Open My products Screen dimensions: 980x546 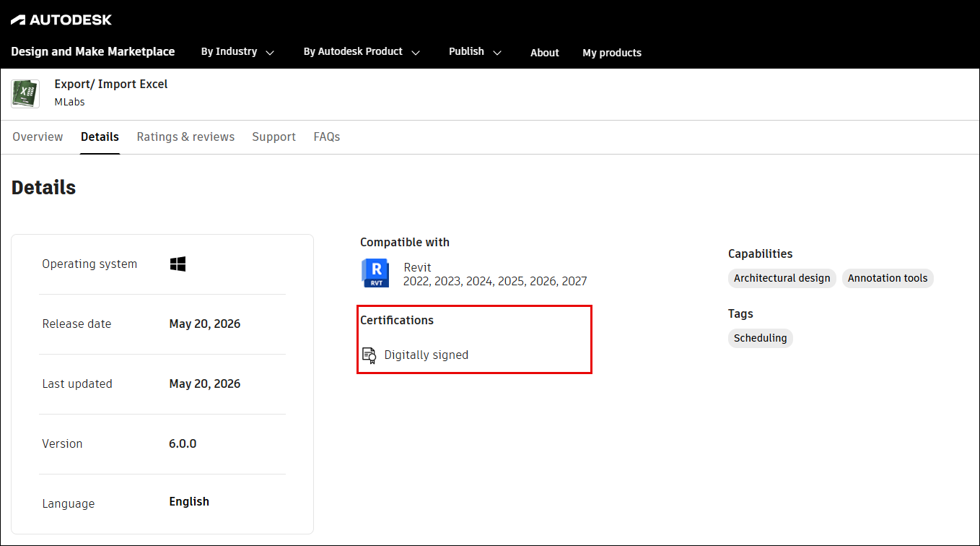pyautogui.click(x=612, y=53)
